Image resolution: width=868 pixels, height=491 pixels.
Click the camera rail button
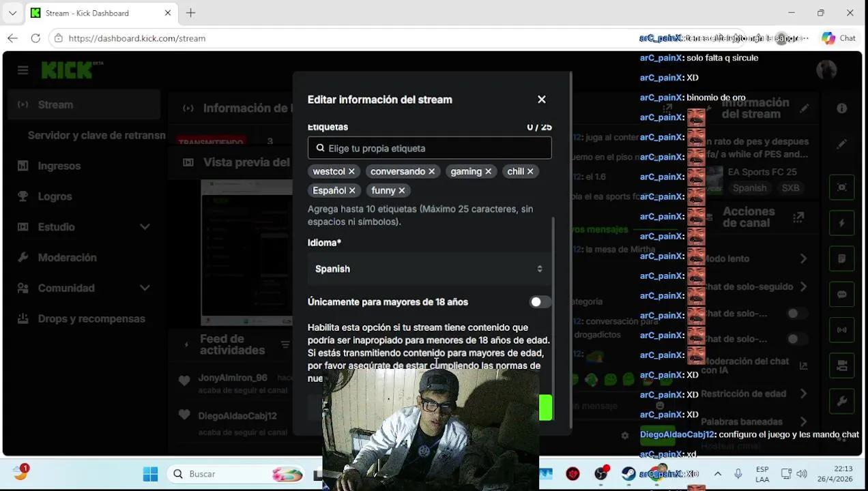(x=842, y=366)
